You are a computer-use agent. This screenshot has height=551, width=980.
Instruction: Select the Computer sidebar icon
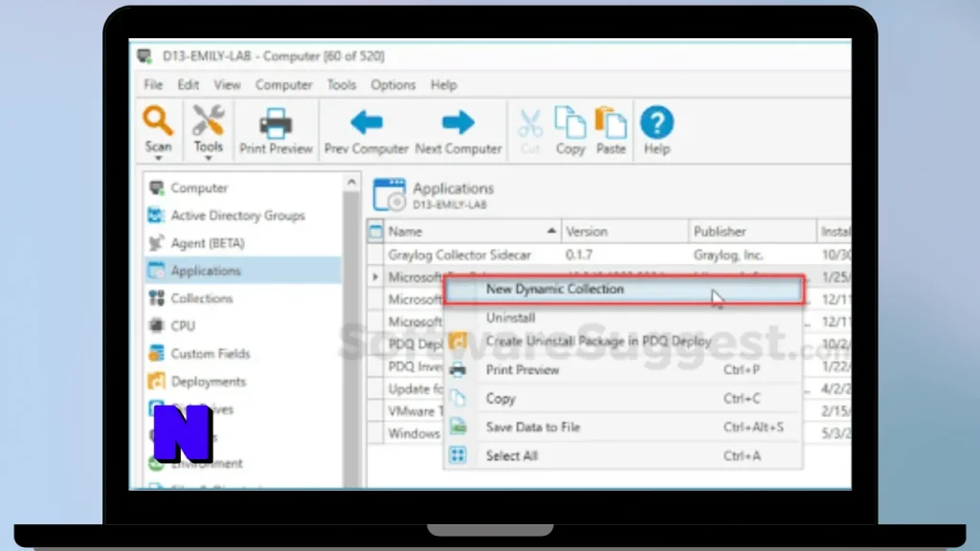click(x=156, y=187)
